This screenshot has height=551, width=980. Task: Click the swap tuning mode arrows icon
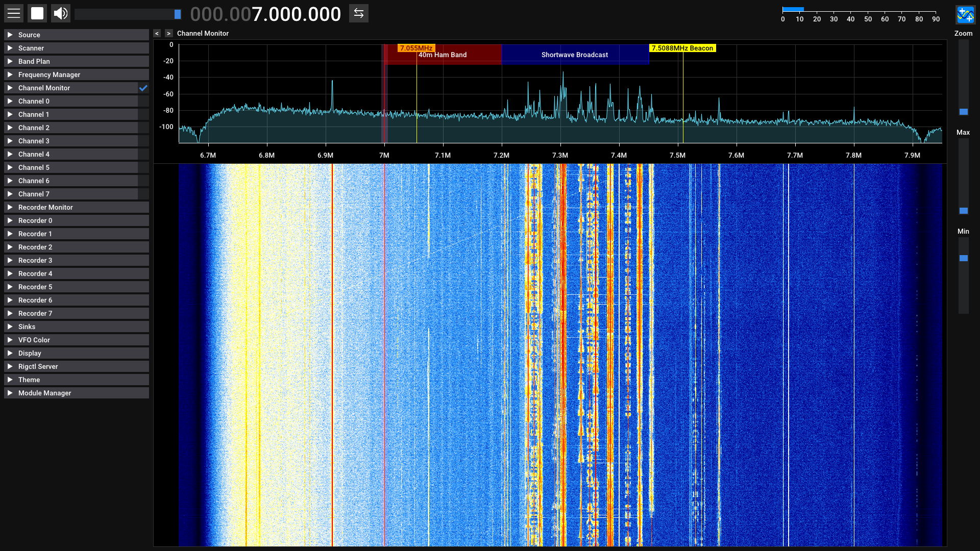pos(359,13)
